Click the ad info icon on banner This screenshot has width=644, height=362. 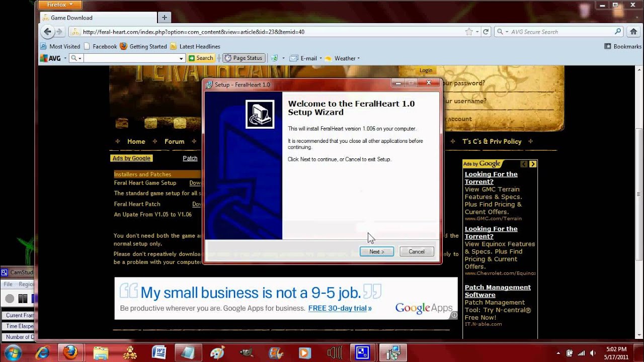pyautogui.click(x=454, y=315)
